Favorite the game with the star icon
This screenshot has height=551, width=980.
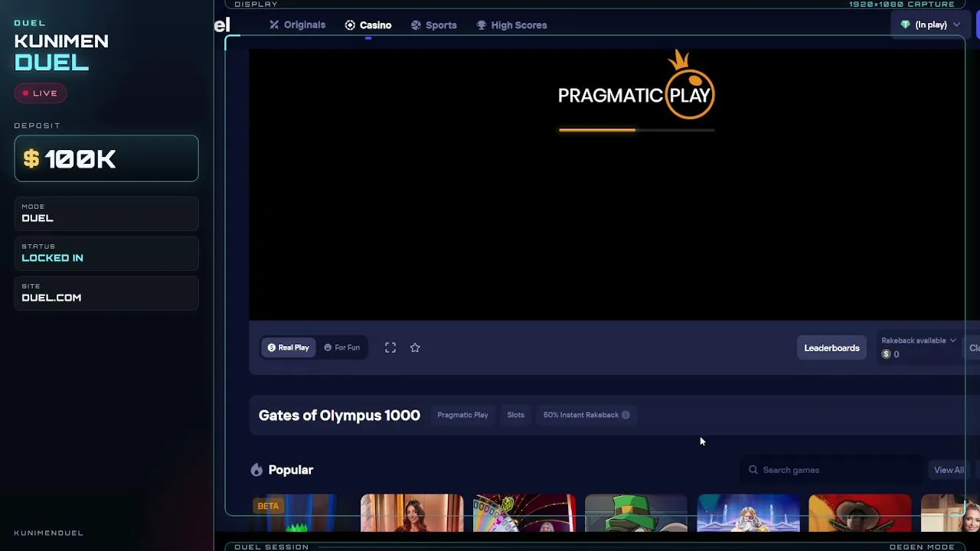coord(415,347)
